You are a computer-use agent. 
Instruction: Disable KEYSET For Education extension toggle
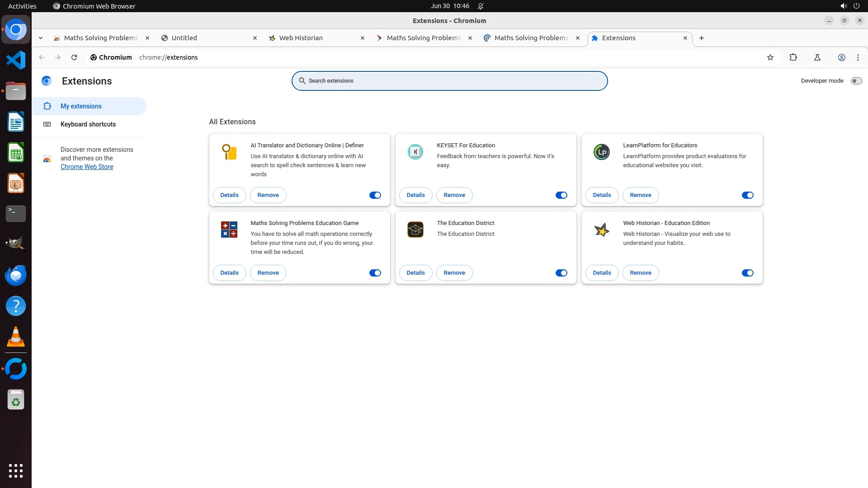coord(561,195)
